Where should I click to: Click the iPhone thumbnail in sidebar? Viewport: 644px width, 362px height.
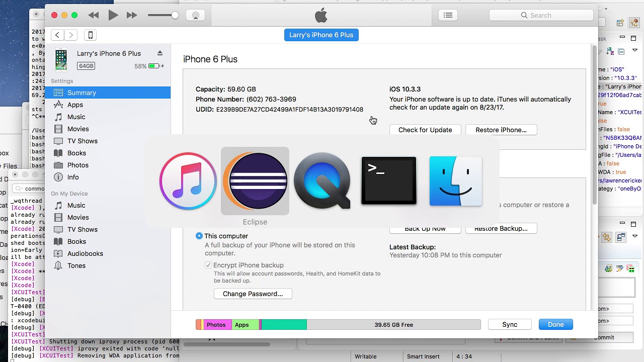pyautogui.click(x=61, y=59)
